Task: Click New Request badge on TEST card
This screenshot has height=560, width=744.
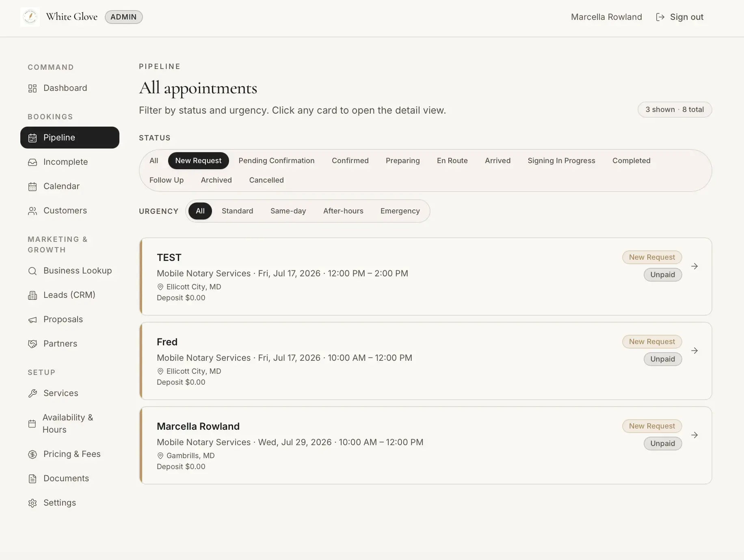Action: [652, 257]
